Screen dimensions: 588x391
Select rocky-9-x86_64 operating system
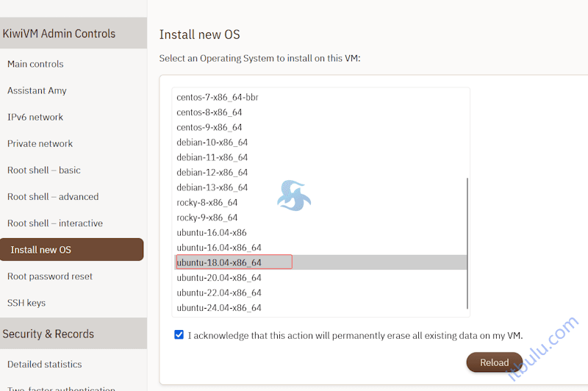click(x=207, y=218)
